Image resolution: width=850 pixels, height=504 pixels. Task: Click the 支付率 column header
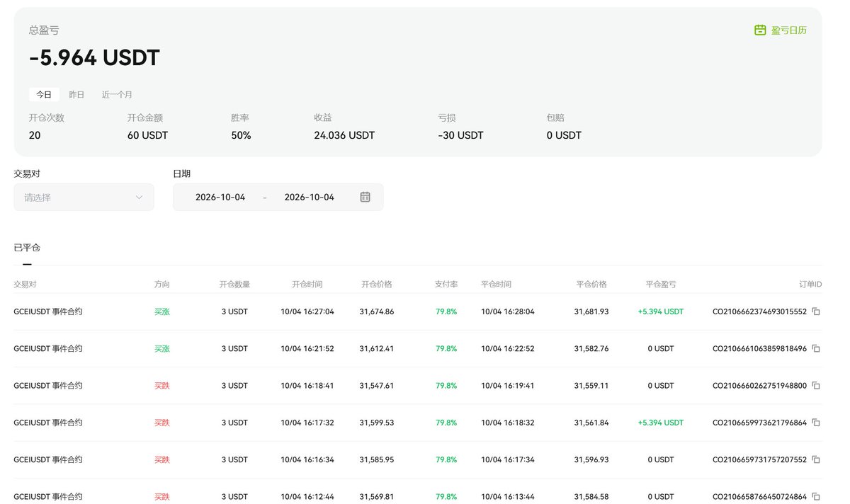(x=446, y=284)
